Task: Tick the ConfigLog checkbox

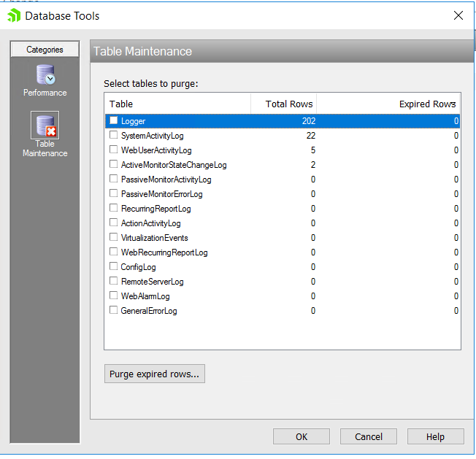Action: point(114,266)
